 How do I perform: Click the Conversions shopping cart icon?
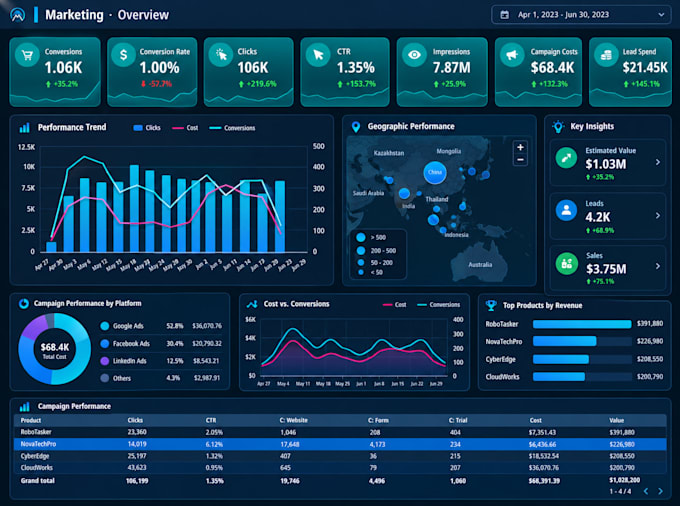[27, 55]
